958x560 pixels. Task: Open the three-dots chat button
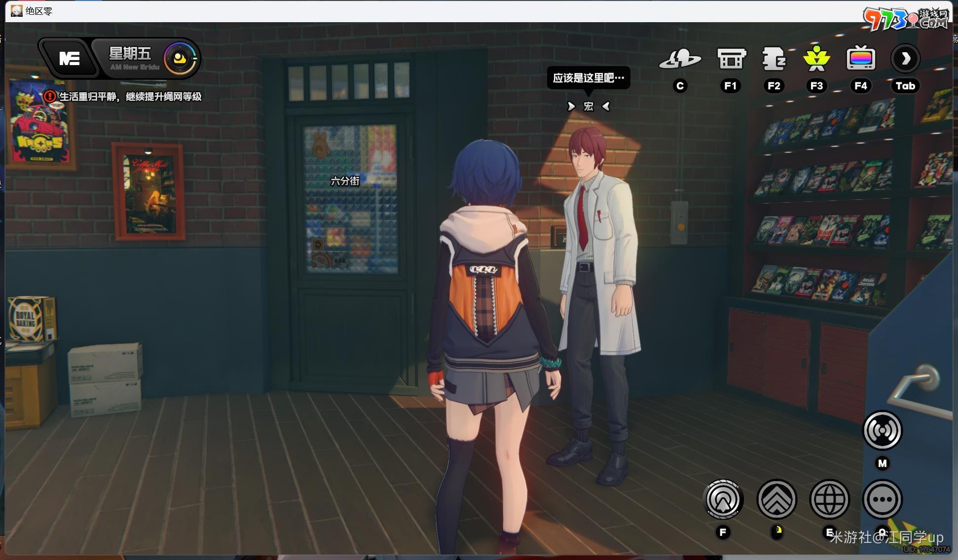coord(882,499)
